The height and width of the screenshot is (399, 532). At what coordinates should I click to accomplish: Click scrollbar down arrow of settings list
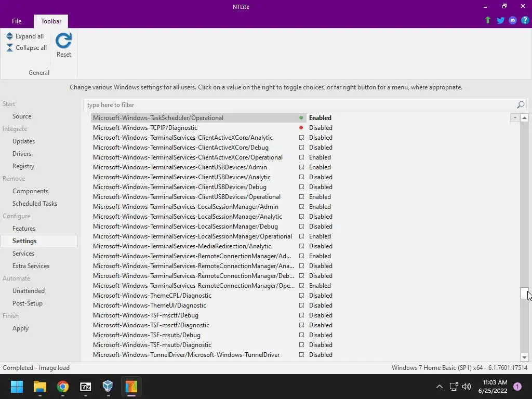tap(524, 357)
